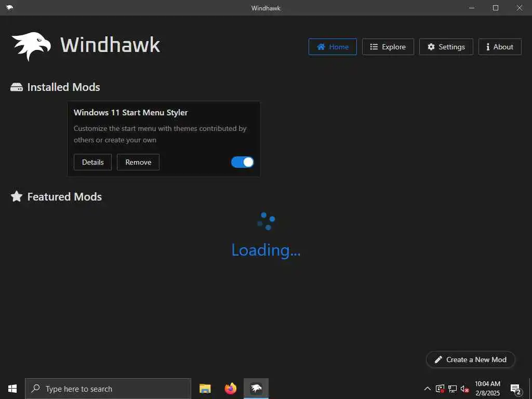The height and width of the screenshot is (399, 532).
Task: Click the Windhawk eagle logo
Action: tap(31, 46)
